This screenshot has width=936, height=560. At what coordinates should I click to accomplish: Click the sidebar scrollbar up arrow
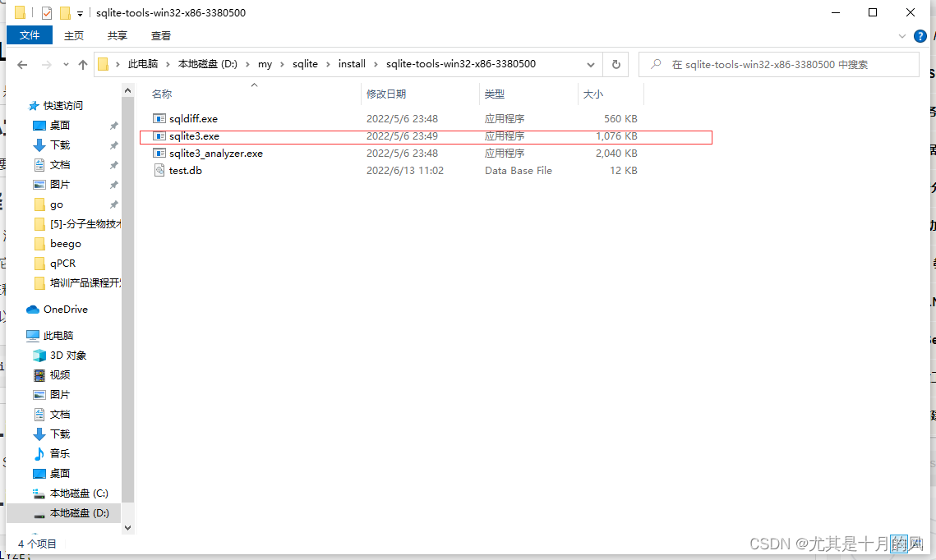[x=127, y=90]
